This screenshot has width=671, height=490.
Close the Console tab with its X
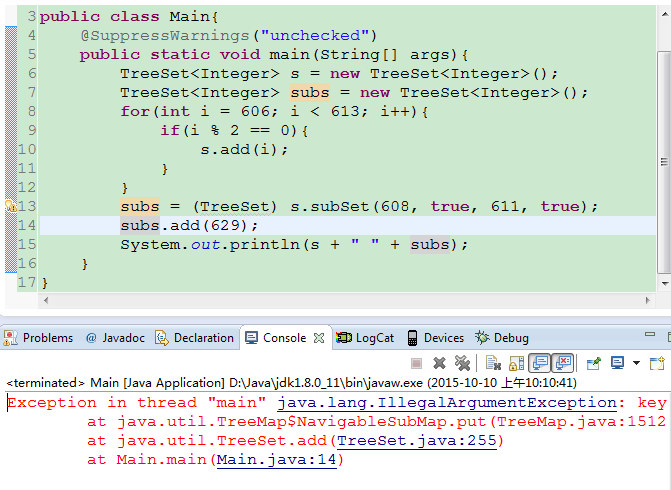[319, 338]
